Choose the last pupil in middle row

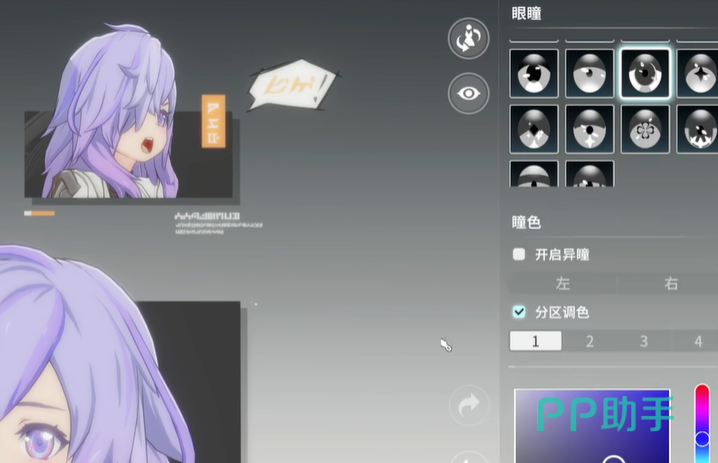tap(698, 129)
